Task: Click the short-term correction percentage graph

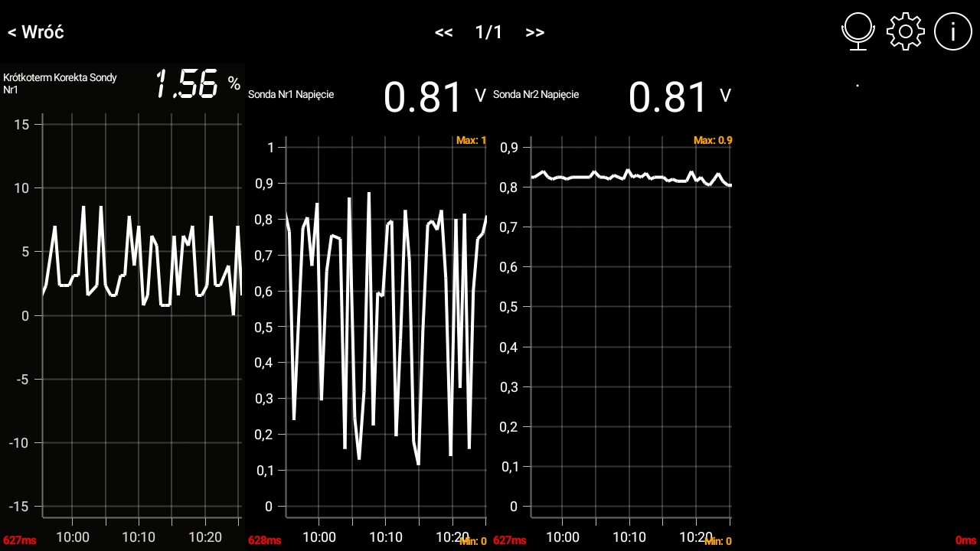Action: (x=142, y=321)
